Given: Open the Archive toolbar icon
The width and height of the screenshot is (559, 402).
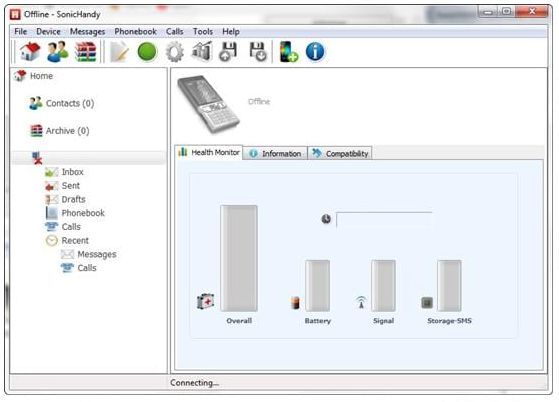Looking at the screenshot, I should [86, 52].
